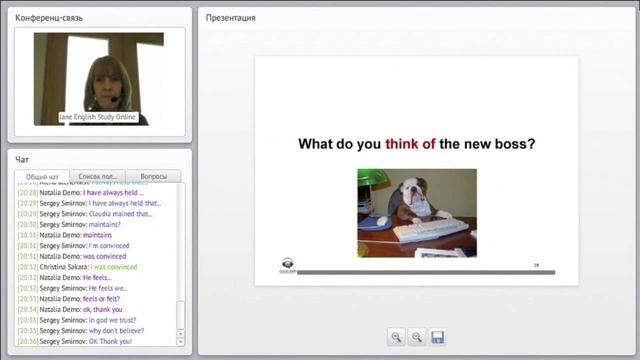
Task: Zoom in on the presentation slide
Action: click(x=396, y=337)
